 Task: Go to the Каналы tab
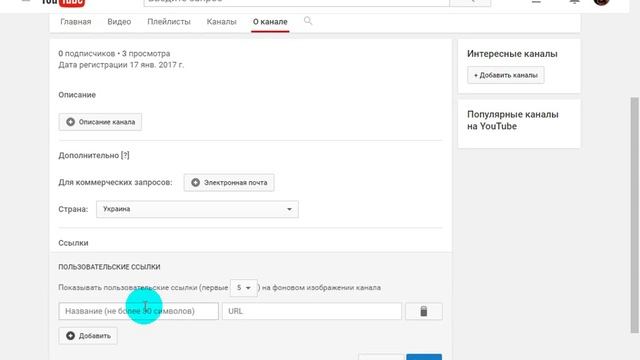221,22
